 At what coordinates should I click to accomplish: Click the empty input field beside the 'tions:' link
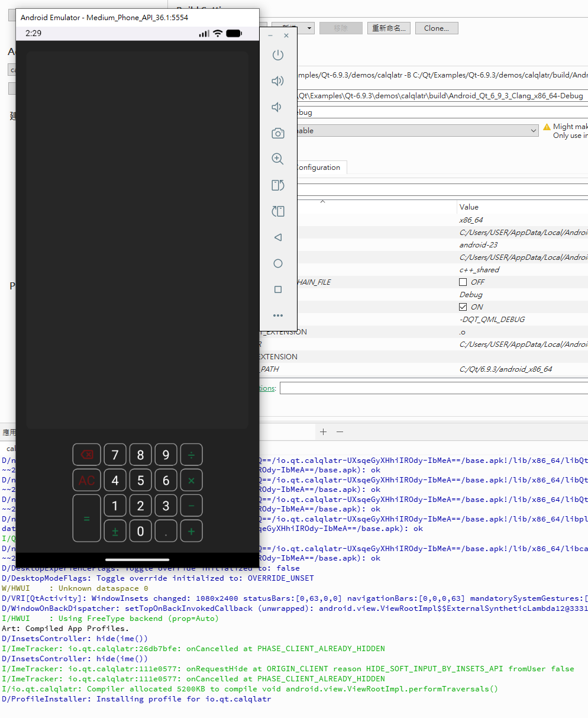click(434, 388)
